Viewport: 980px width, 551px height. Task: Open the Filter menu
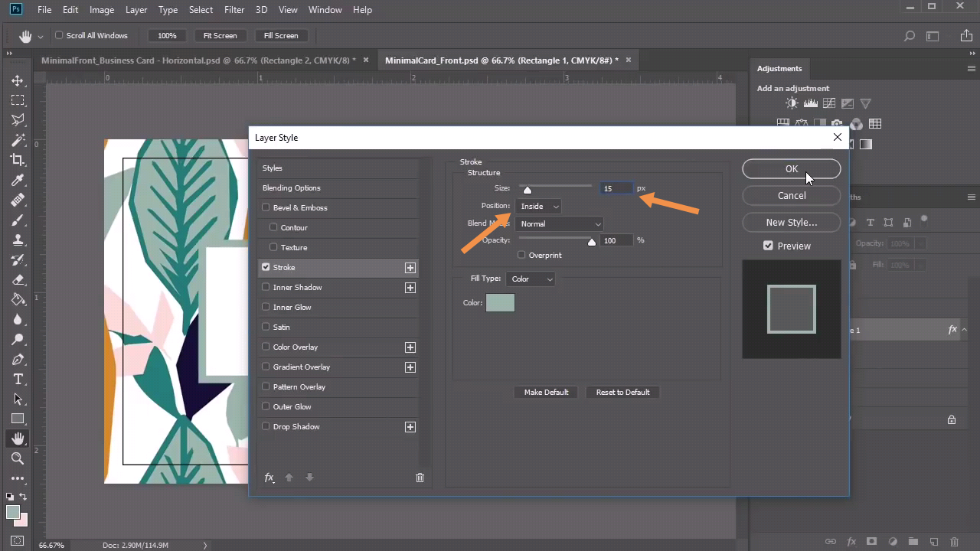point(234,10)
